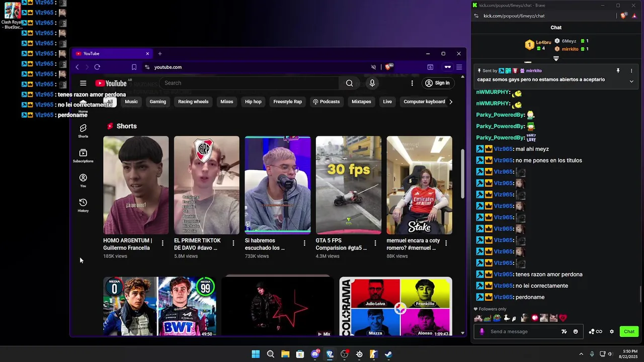Image resolution: width=644 pixels, height=362 pixels.
Task: Toggle Brave VPN button in YouTube toolbar
Action: (x=447, y=67)
